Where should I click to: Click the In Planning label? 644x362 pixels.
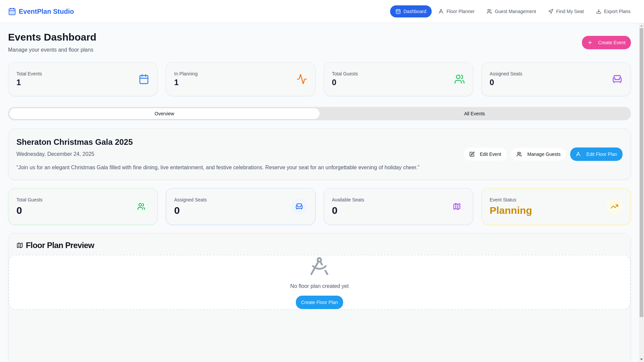point(186,74)
